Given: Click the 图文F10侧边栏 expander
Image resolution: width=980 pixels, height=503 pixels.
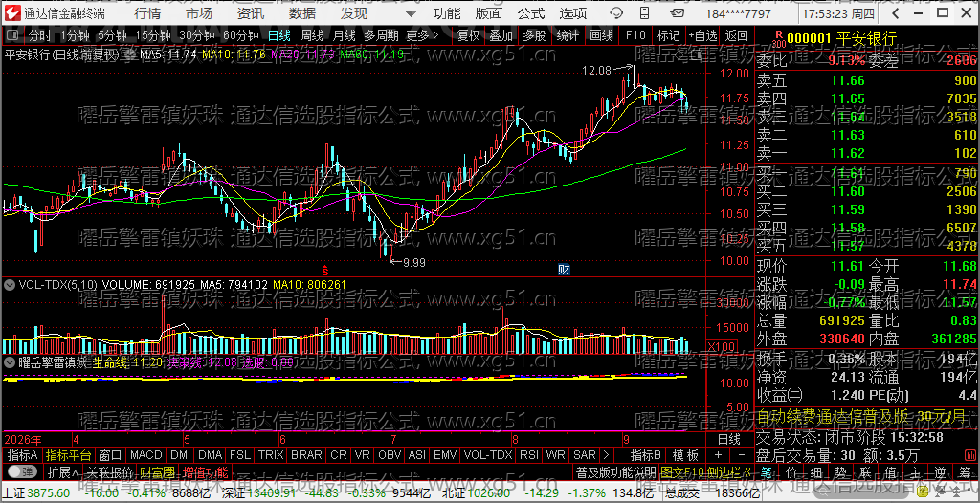Looking at the screenshot, I should 705,471.
